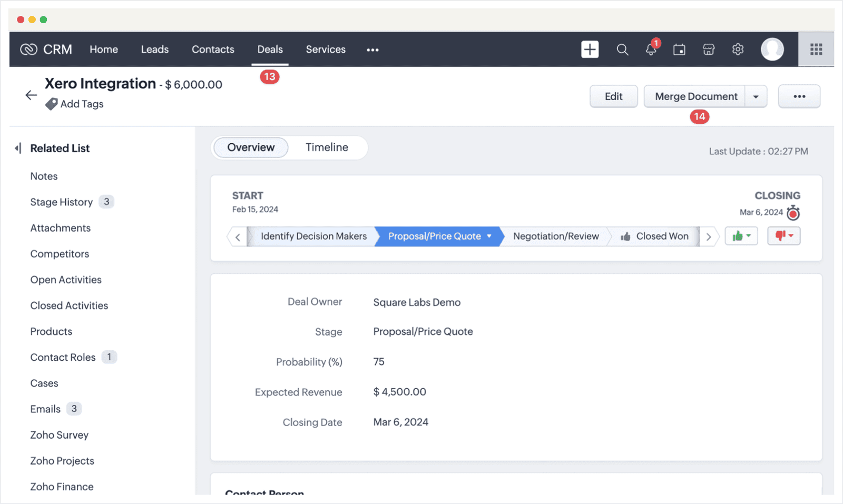Click the Merge Document button

695,96
